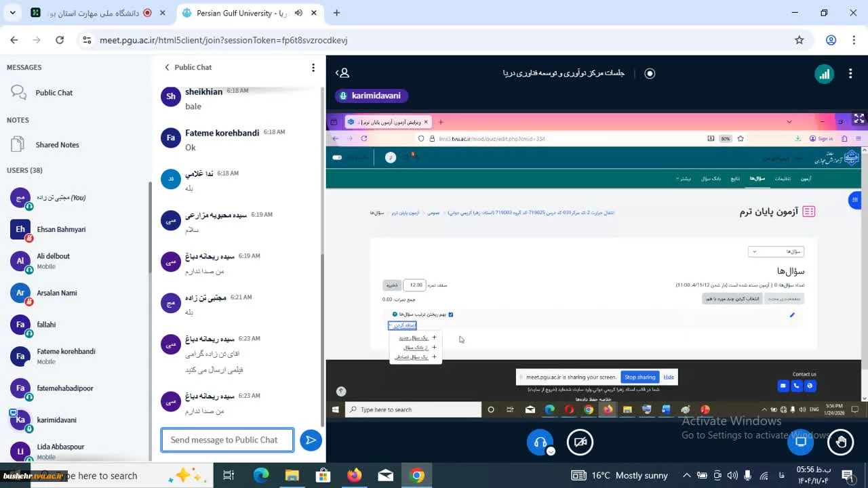Make the shared screen fullscreen
This screenshot has width=868, height=488.
pos(859,119)
